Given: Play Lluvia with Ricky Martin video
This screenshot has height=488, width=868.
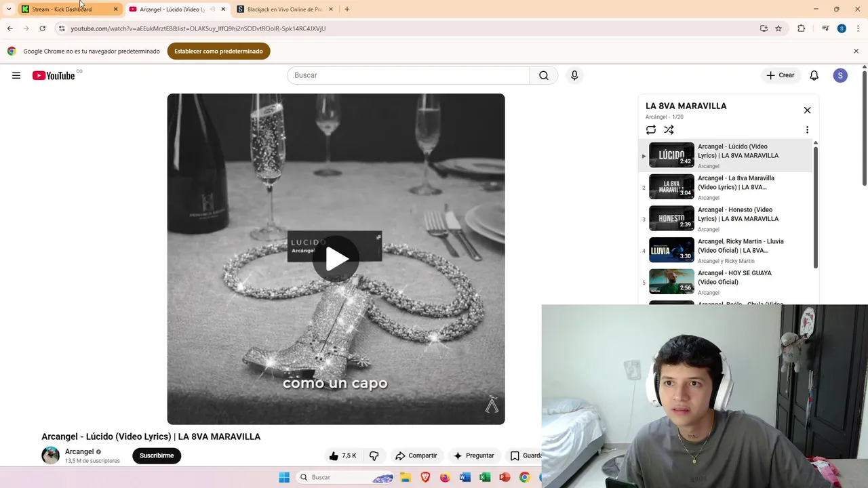Looking at the screenshot, I should (x=726, y=251).
